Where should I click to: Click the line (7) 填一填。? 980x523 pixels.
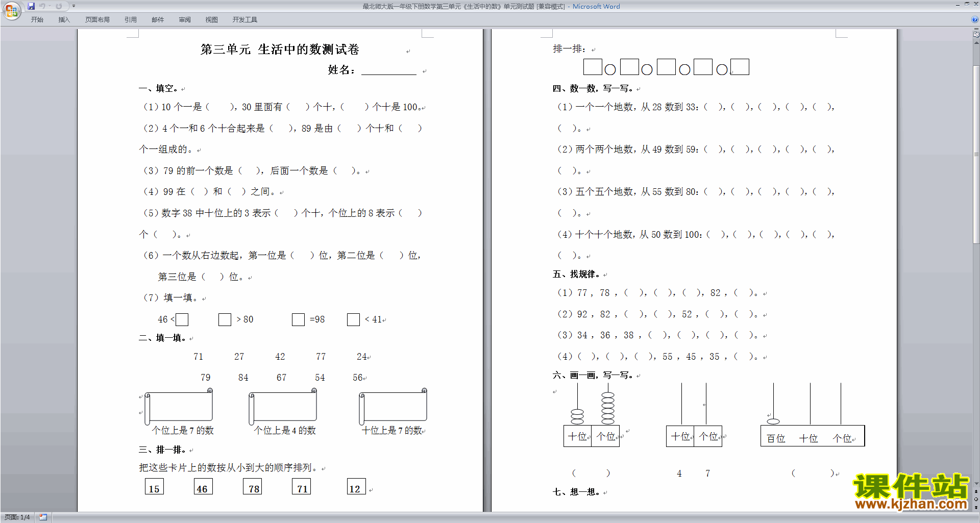[170, 298]
